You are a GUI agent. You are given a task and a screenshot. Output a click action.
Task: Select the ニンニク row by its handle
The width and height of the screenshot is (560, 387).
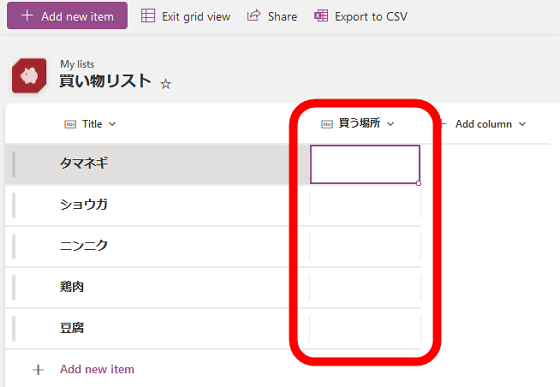(x=14, y=246)
